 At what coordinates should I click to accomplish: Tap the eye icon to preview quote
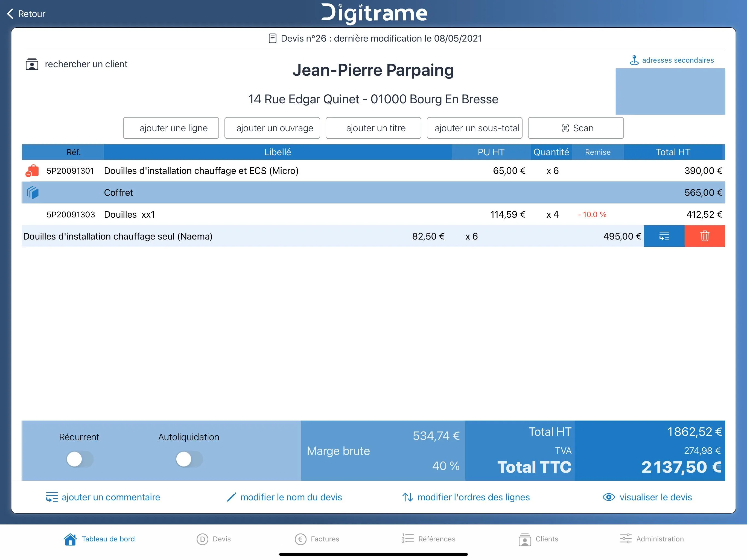[609, 497]
